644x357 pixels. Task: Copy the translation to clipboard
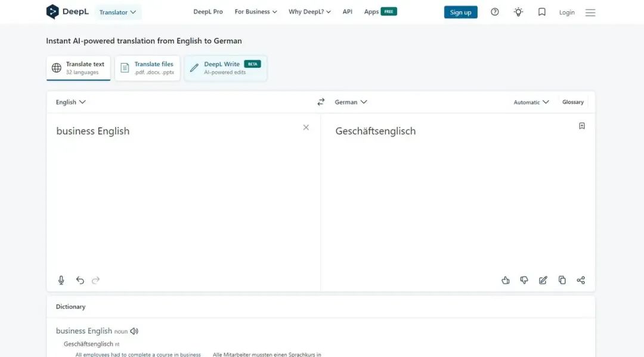(562, 280)
